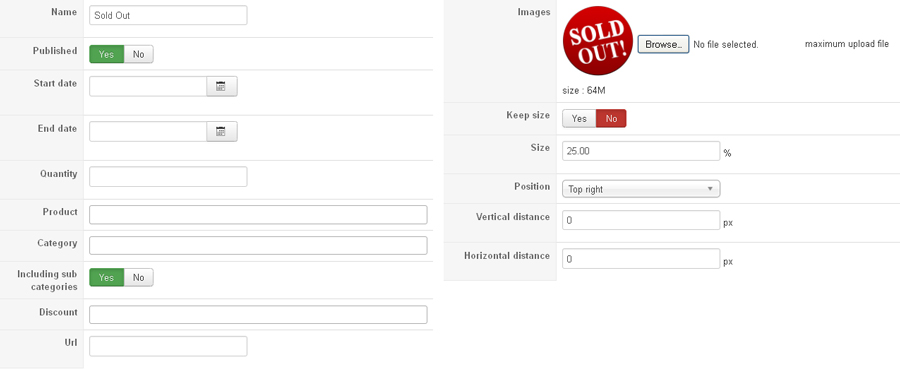Select the Quantity input box
Image resolution: width=900 pixels, height=373 pixels.
coord(168,177)
